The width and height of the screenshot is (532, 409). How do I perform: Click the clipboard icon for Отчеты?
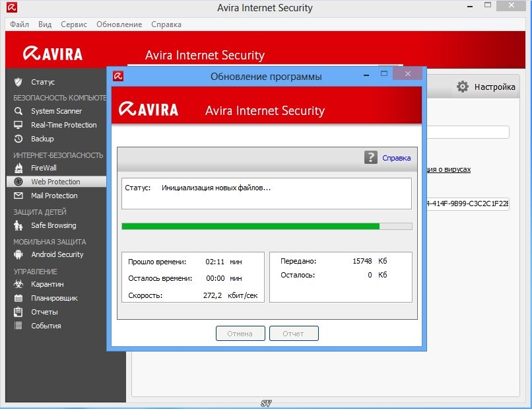(x=18, y=312)
